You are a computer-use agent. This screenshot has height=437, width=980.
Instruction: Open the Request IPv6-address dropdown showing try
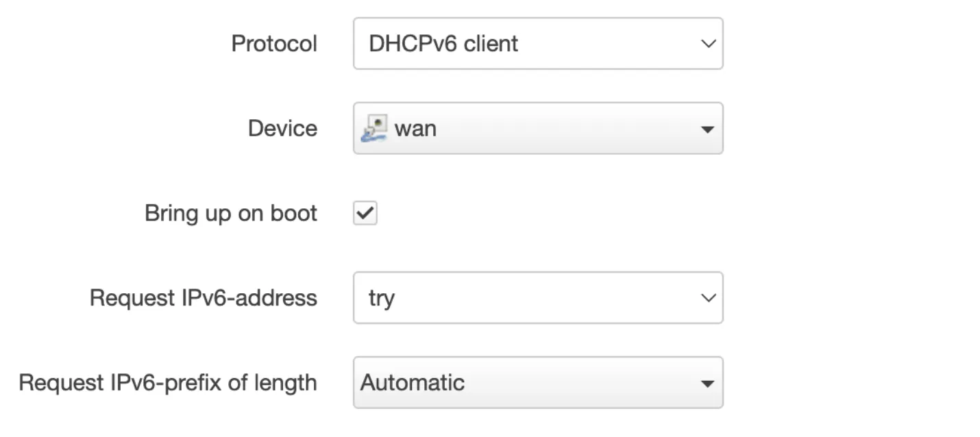click(x=538, y=298)
